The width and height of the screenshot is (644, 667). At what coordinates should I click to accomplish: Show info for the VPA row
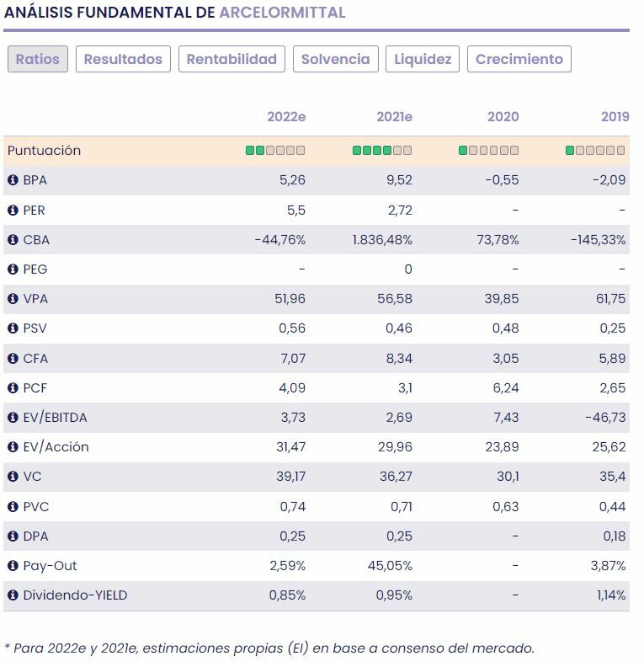pyautogui.click(x=13, y=299)
